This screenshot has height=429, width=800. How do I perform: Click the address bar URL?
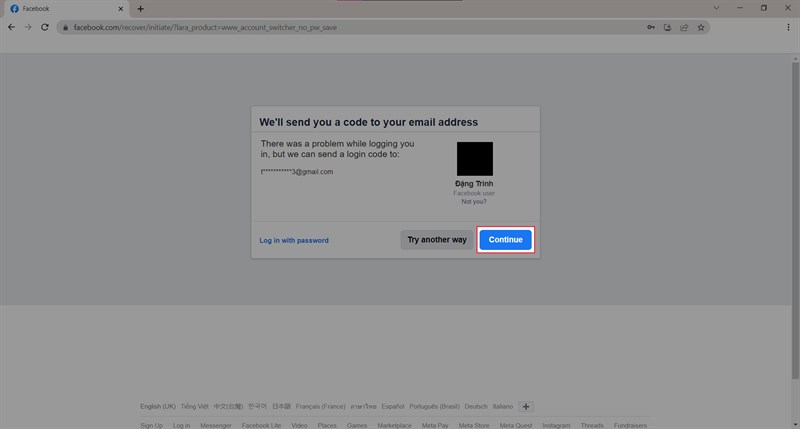(x=205, y=28)
